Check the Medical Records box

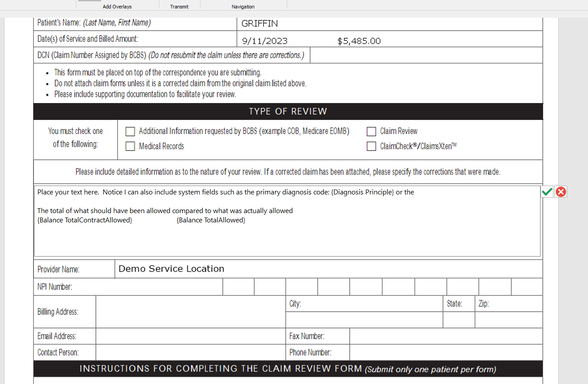130,146
